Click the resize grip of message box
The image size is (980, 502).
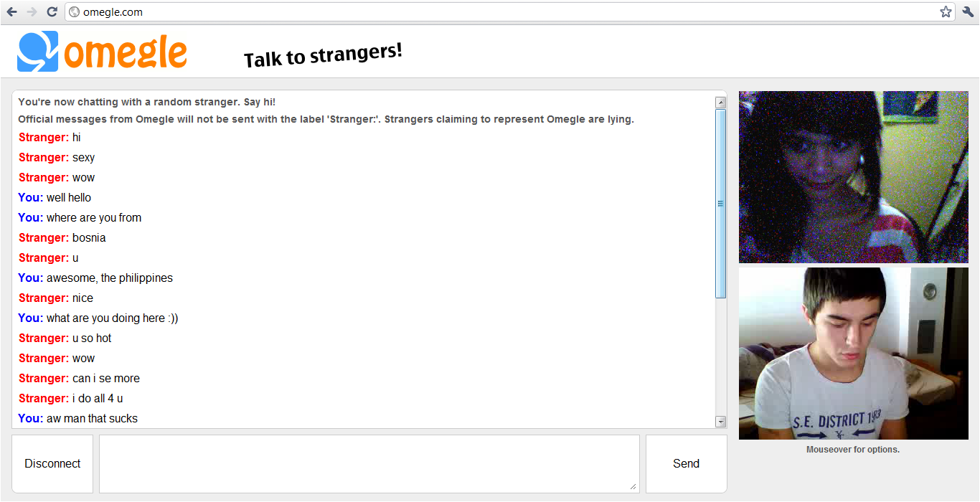(633, 487)
